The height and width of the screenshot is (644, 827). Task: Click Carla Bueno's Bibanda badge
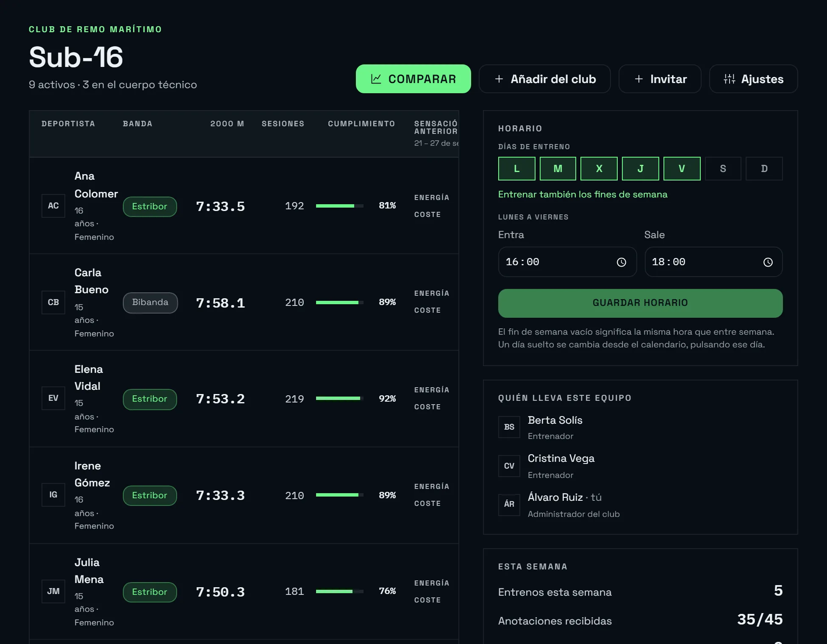[150, 303]
